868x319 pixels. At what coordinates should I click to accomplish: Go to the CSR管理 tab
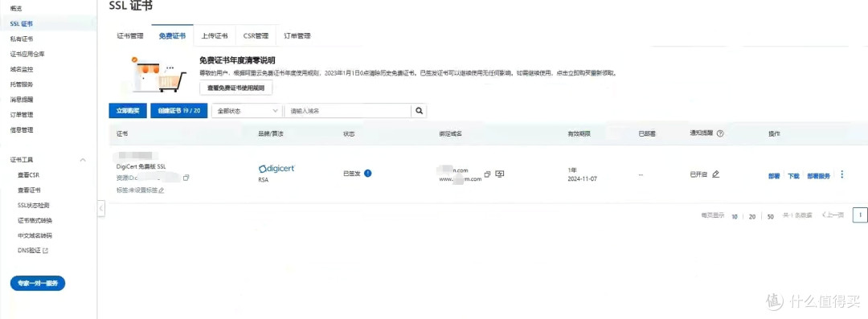pos(256,36)
